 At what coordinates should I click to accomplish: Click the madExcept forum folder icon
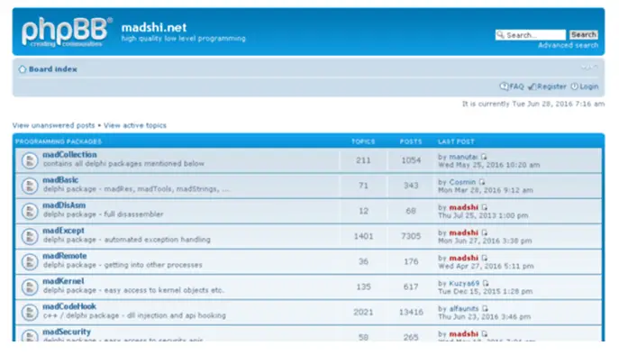30,236
